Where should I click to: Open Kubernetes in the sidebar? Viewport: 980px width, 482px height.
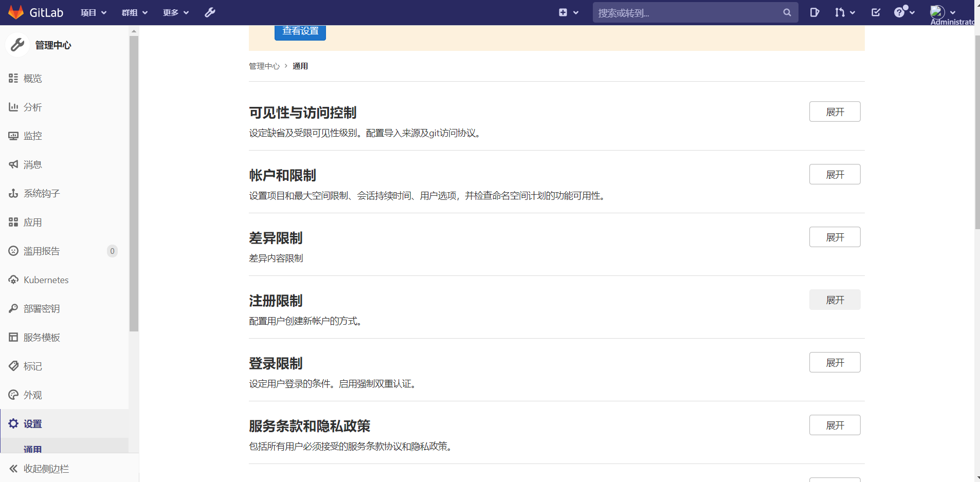coord(64,280)
